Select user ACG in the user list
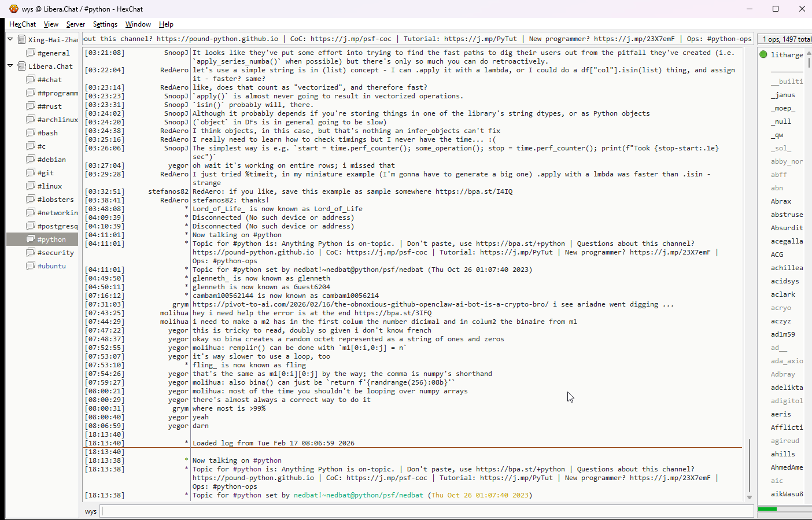Viewport: 812px width, 520px height. point(777,255)
